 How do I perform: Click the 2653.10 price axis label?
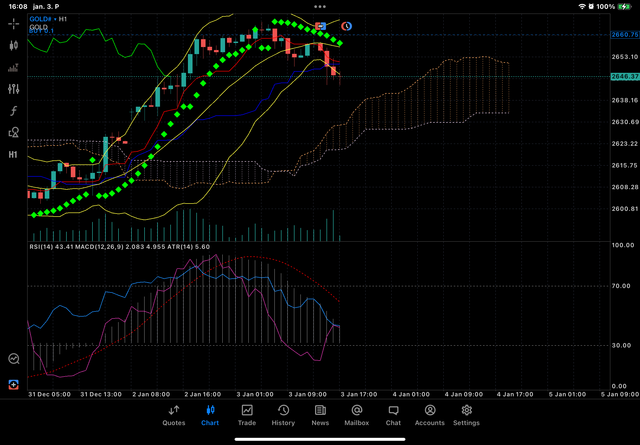click(624, 57)
